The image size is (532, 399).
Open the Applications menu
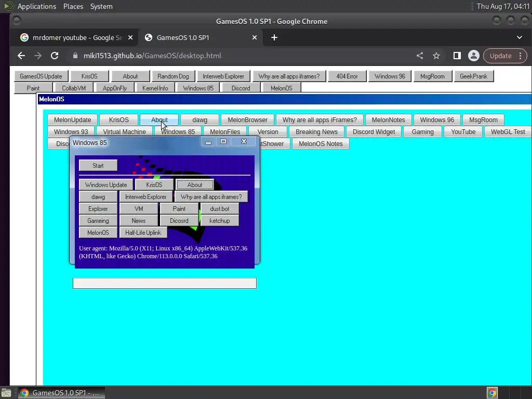pos(37,6)
